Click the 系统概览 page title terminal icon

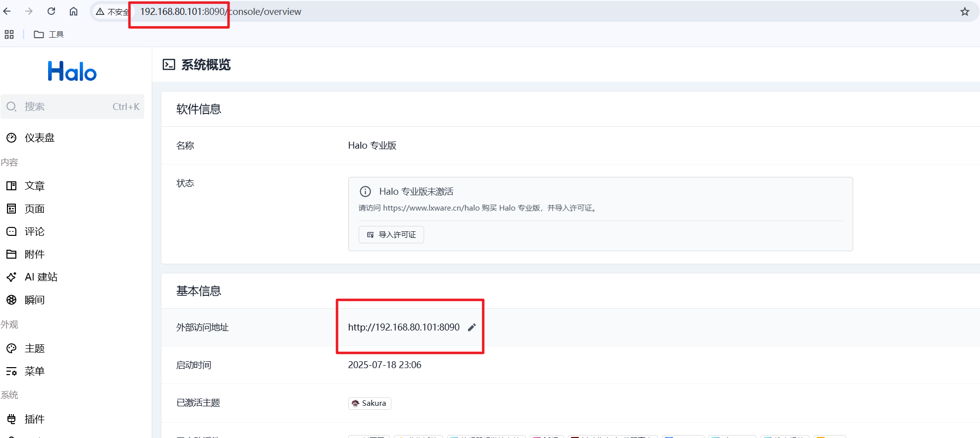169,64
